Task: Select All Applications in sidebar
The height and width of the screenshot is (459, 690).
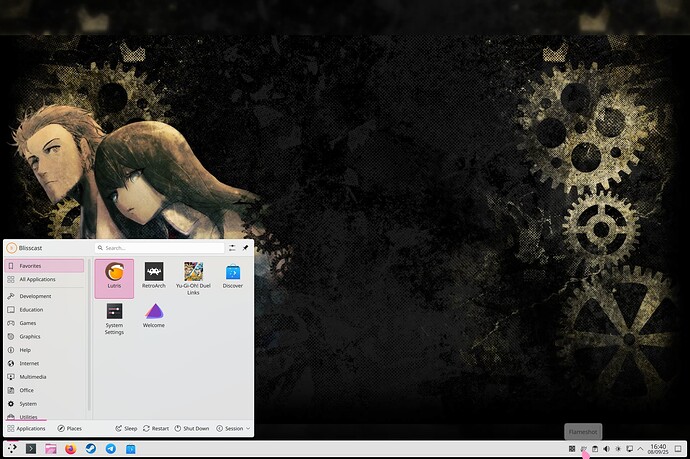Action: pos(44,279)
